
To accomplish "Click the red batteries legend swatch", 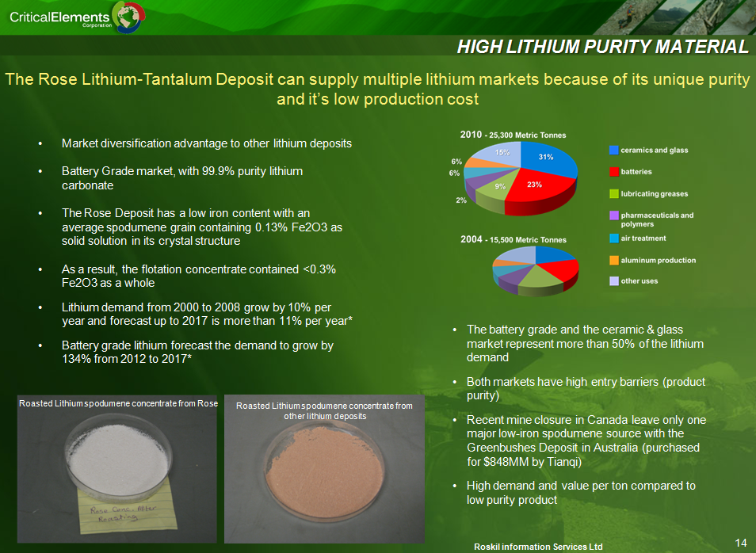I will 614,172.
